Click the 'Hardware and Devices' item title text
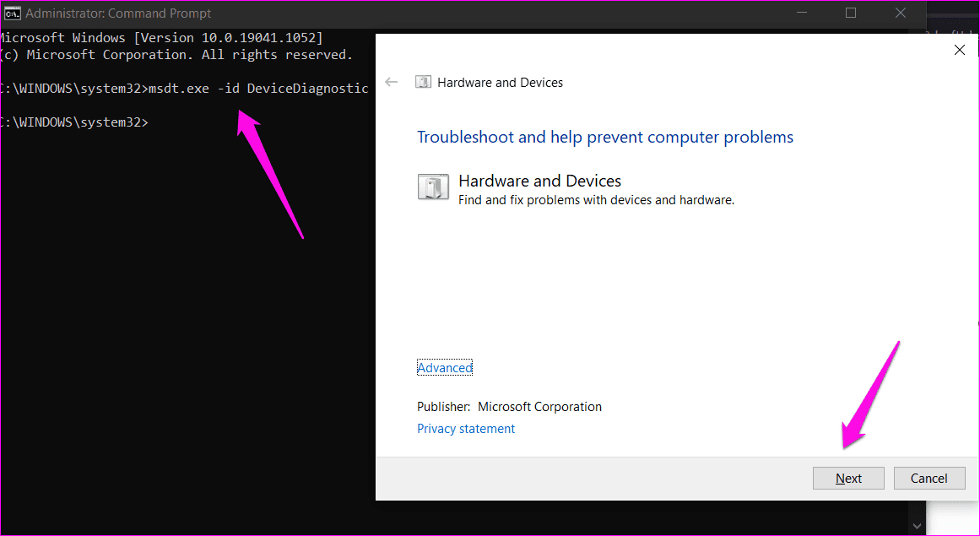This screenshot has width=980, height=536. point(540,181)
